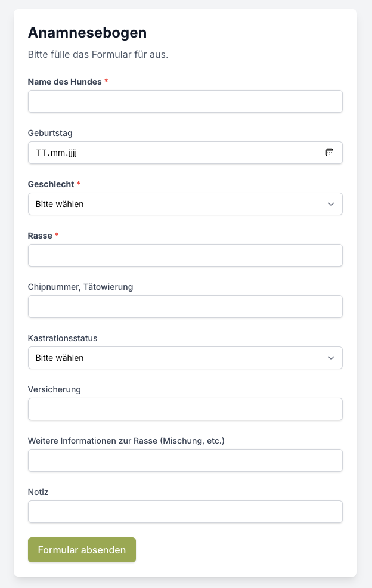Image resolution: width=372 pixels, height=588 pixels.
Task: Click the Formular absenden button
Action: [x=82, y=550]
